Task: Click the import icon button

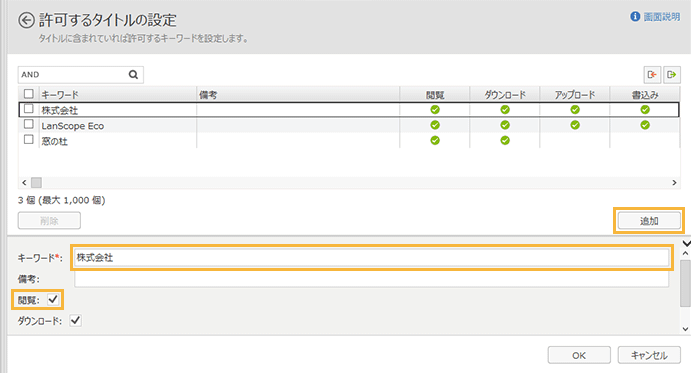Action: point(652,75)
